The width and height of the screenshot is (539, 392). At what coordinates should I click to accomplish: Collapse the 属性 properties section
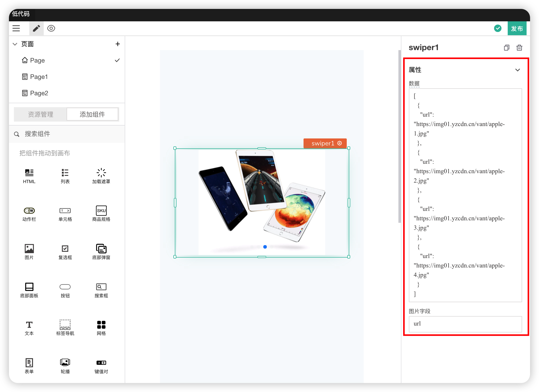tap(517, 70)
